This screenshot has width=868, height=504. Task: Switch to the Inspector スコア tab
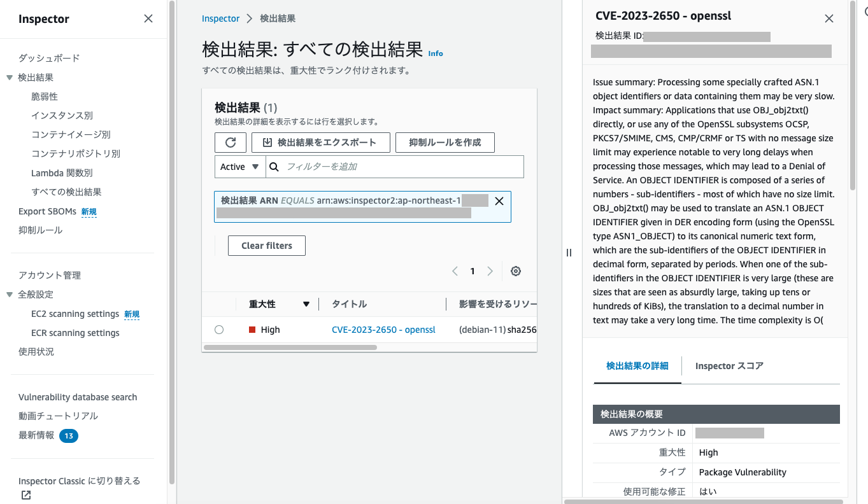point(729,366)
